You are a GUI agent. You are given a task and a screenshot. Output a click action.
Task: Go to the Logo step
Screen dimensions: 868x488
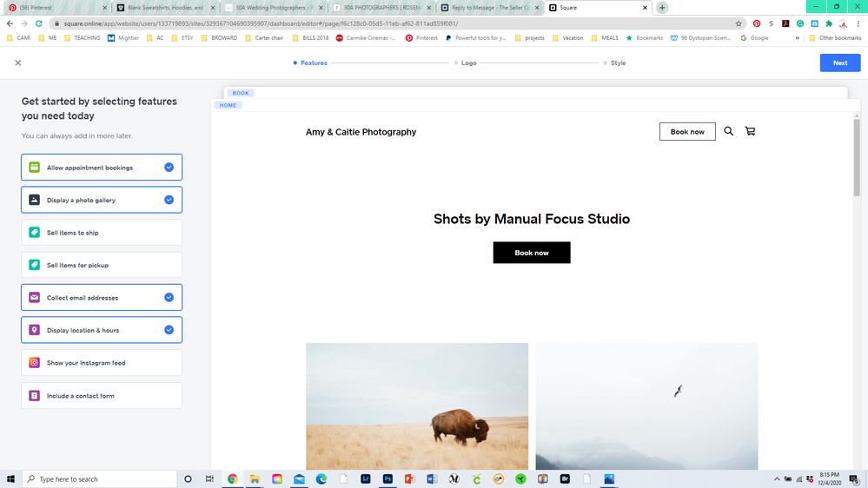[467, 63]
